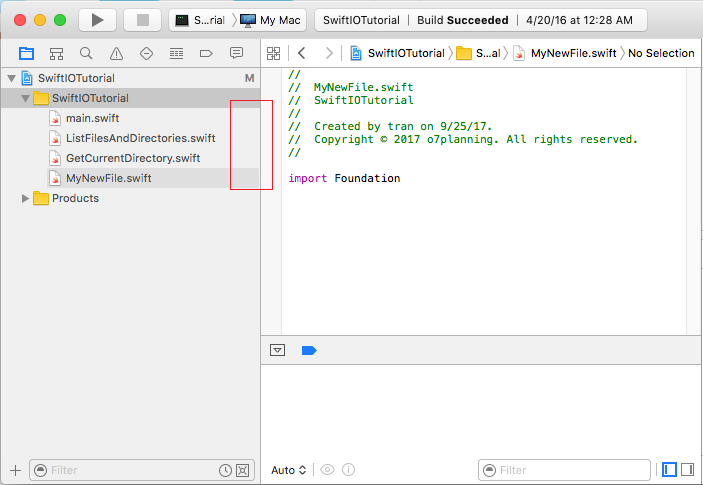
Task: Open the Test navigator diamond icon
Action: (x=146, y=53)
